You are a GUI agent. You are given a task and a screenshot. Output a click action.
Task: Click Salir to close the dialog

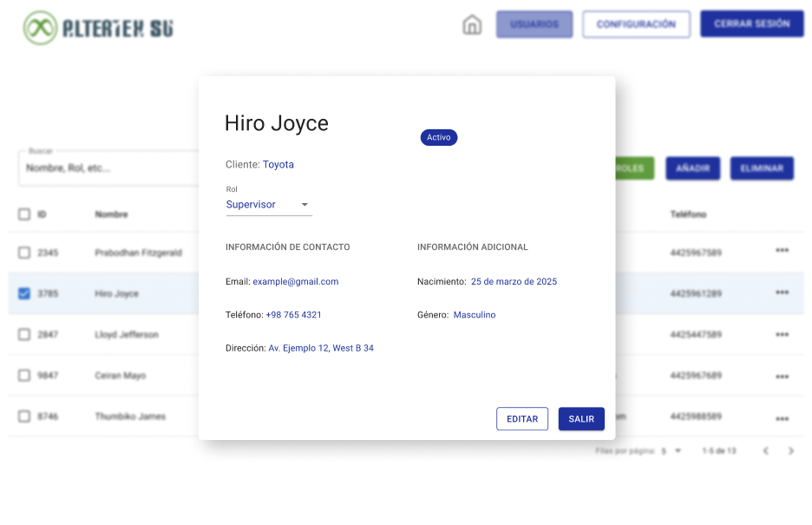pyautogui.click(x=581, y=419)
